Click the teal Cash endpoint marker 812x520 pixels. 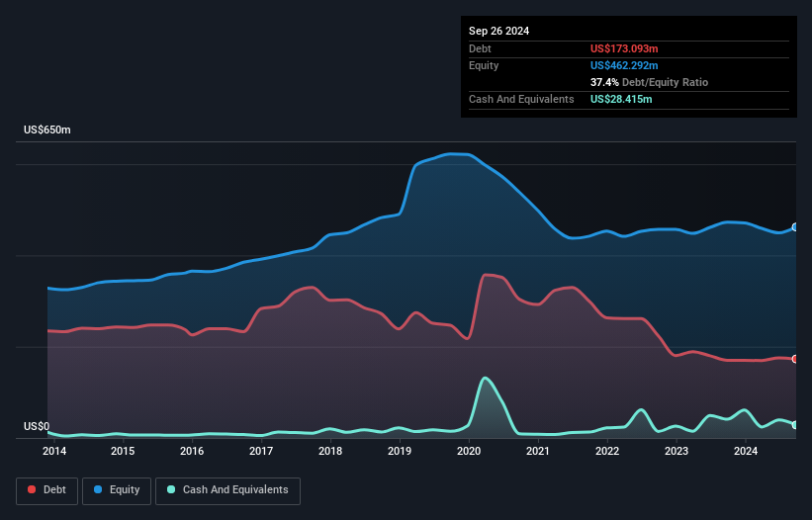tap(795, 425)
